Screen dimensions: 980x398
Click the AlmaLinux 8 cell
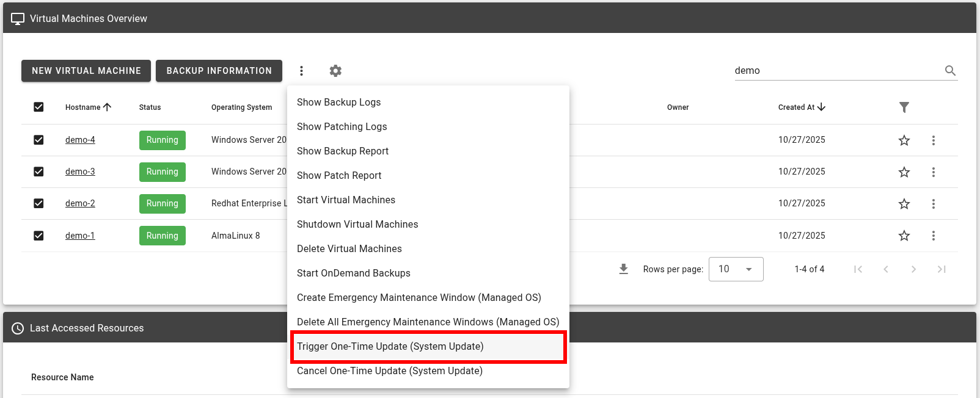coord(235,236)
